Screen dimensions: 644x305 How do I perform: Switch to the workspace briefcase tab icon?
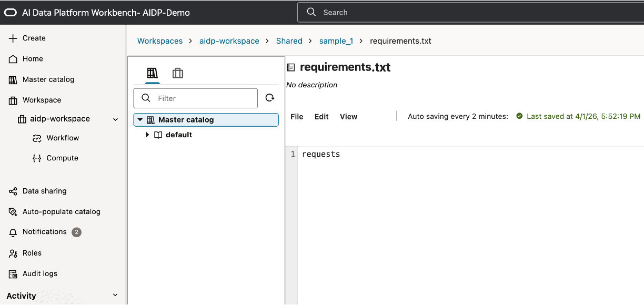pos(178,73)
